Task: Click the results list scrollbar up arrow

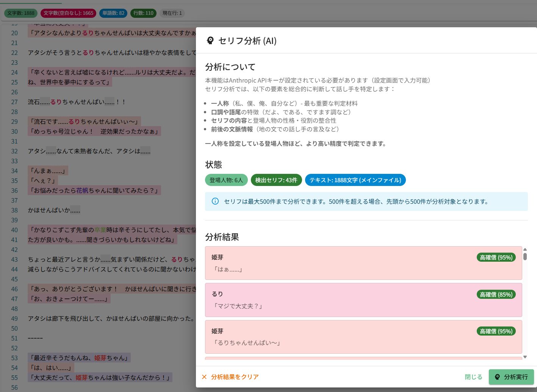Action: point(525,249)
